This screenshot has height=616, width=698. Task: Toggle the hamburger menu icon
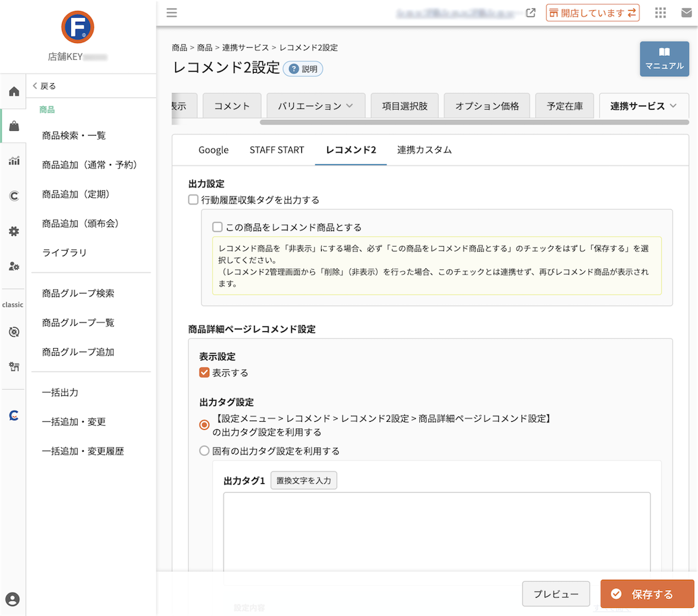pyautogui.click(x=172, y=12)
